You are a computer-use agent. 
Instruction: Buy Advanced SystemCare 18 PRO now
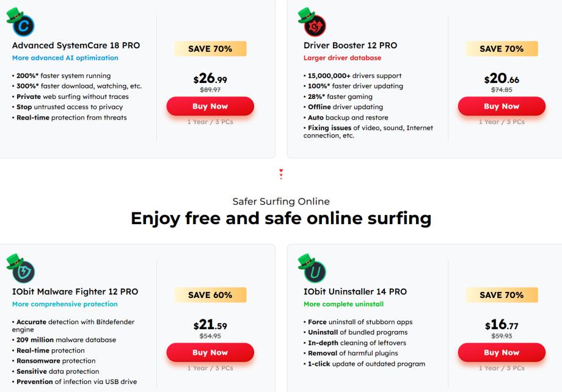pyautogui.click(x=210, y=106)
